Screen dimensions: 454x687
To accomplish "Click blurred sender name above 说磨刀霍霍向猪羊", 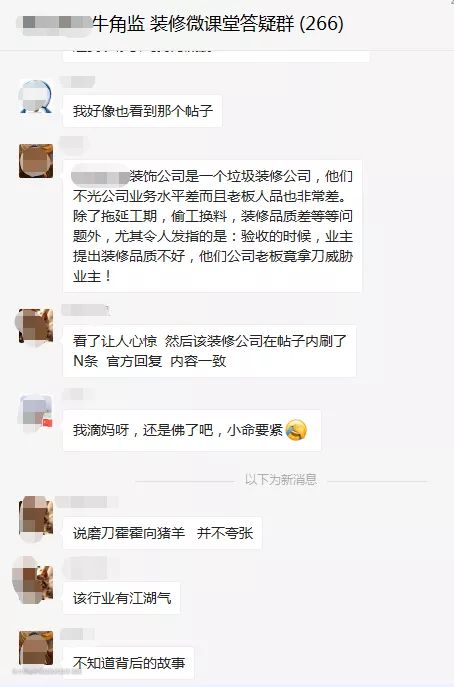I will [x=87, y=502].
